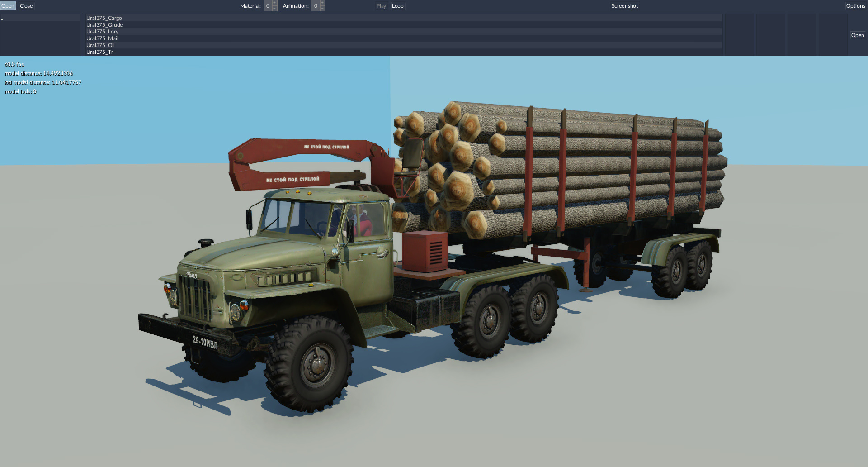Select Ural375_Lory in the model list
The height and width of the screenshot is (467, 868).
tap(404, 32)
